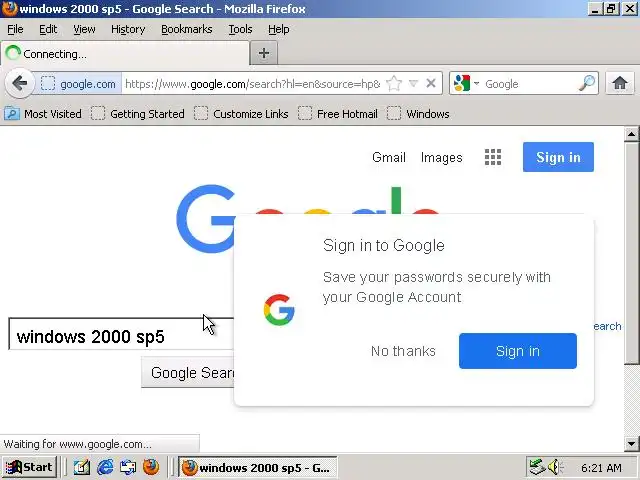This screenshot has height=480, width=640.
Task: Click the Show Desktop quick launch icon
Action: click(x=82, y=467)
